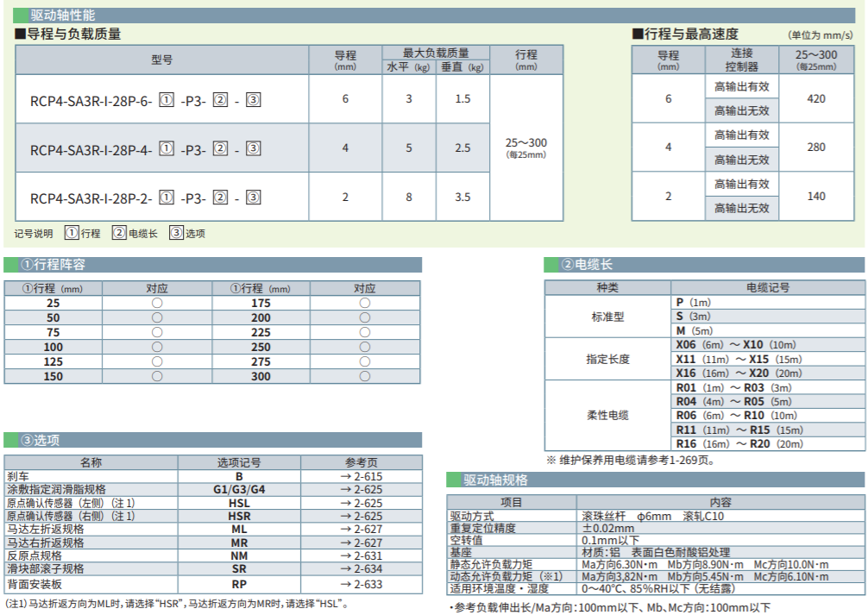This screenshot has height=615, width=868.
Task: Select 高输出有效 in the lead 6 row
Action: point(742,87)
